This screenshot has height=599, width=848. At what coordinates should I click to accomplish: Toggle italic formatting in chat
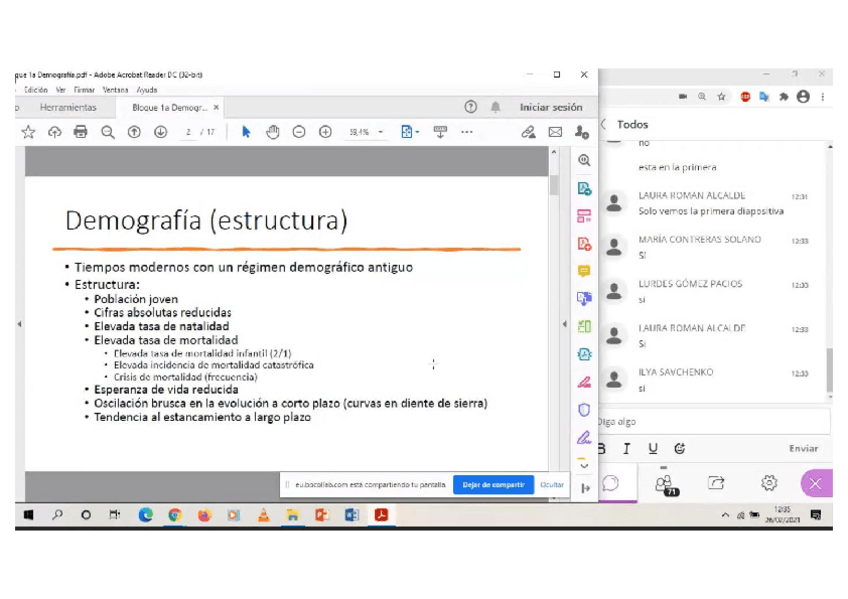(627, 449)
